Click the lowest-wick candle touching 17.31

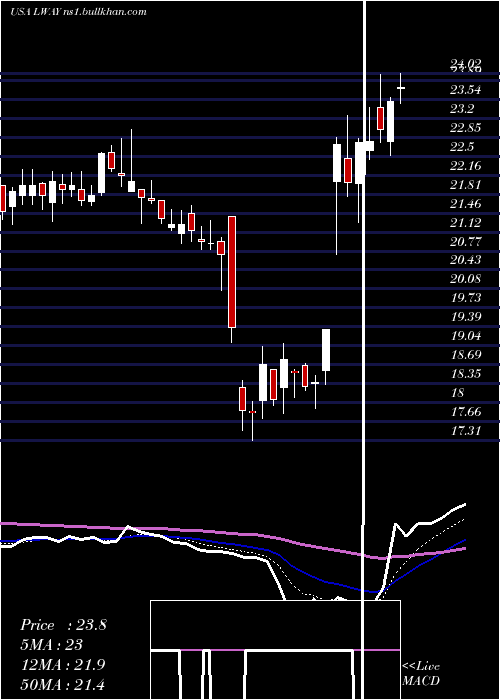252,421
